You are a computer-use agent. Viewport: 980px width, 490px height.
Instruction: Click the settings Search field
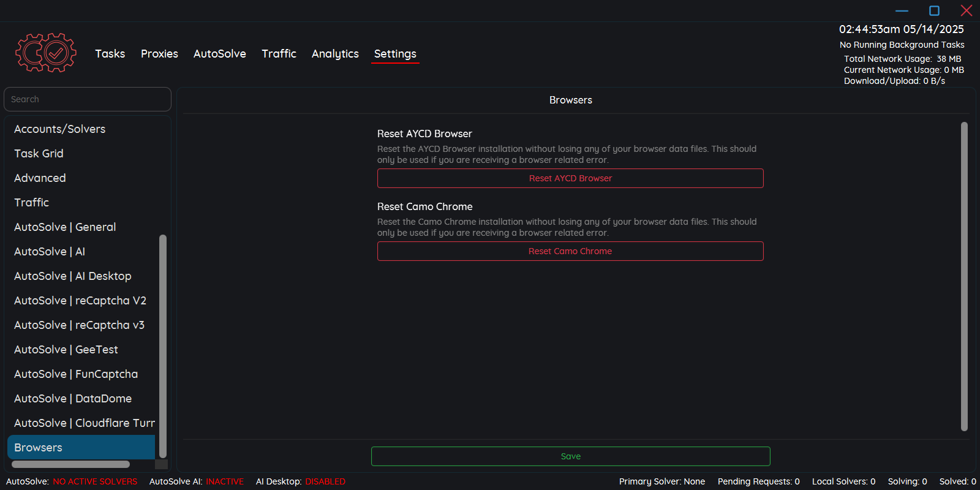click(x=88, y=99)
